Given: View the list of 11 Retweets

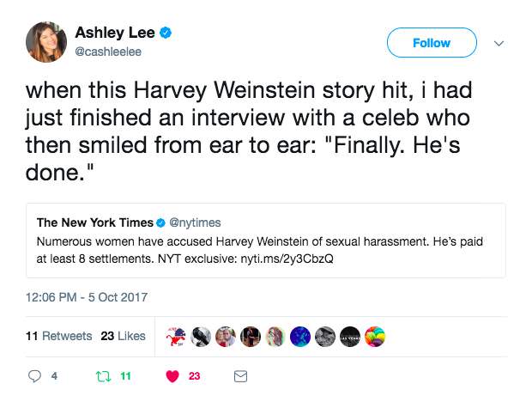Looking at the screenshot, I should tap(59, 336).
